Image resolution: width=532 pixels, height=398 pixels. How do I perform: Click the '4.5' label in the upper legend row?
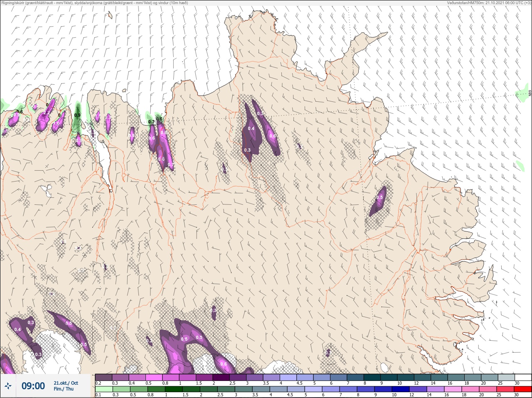coord(299,383)
